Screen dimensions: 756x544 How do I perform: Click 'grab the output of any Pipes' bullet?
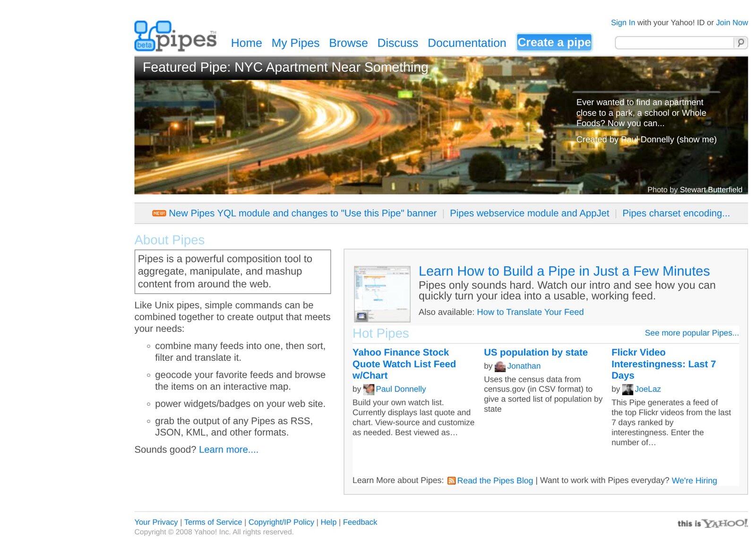[x=234, y=426]
